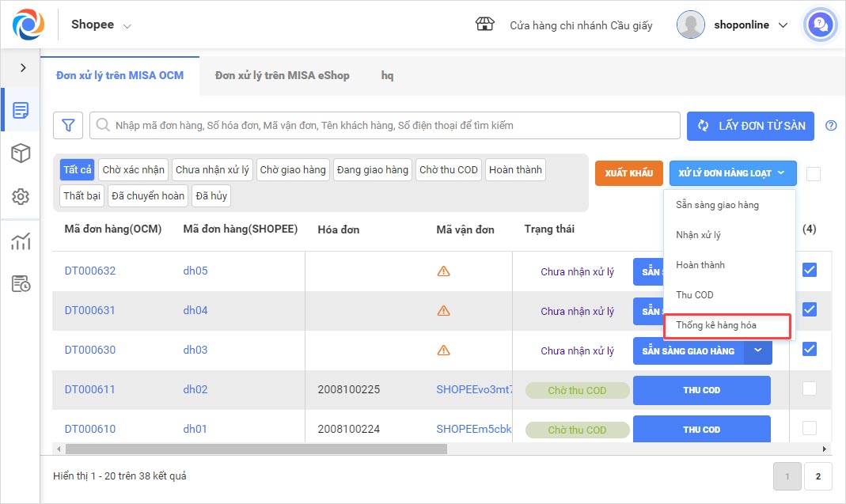The image size is (846, 504).
Task: Uncheck the checkbox for order DT000632
Action: click(x=809, y=270)
